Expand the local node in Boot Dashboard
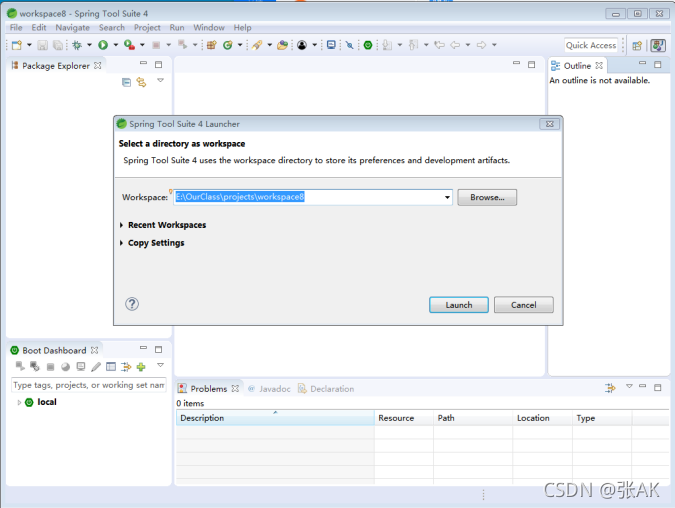Screen dimensions: 675x508 tap(19, 403)
